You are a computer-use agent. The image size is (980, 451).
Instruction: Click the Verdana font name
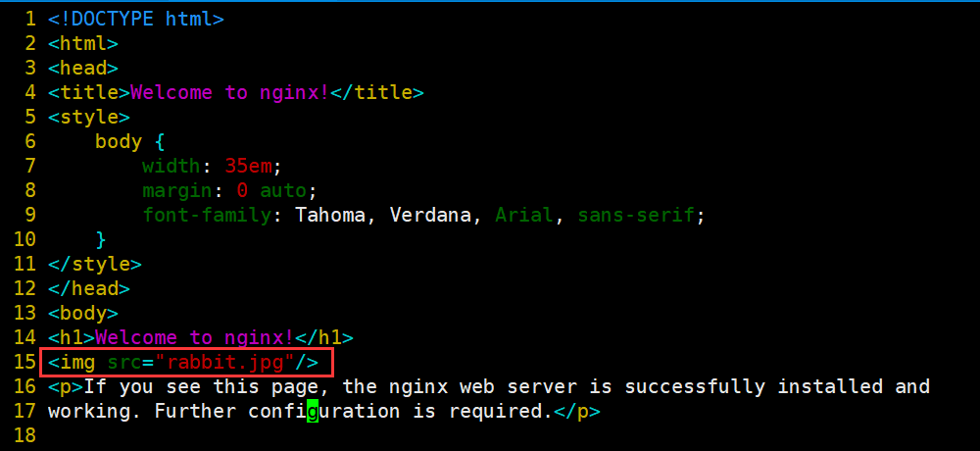pyautogui.click(x=429, y=215)
